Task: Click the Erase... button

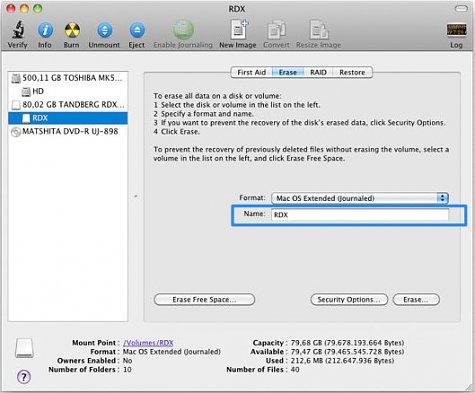Action: (x=416, y=299)
